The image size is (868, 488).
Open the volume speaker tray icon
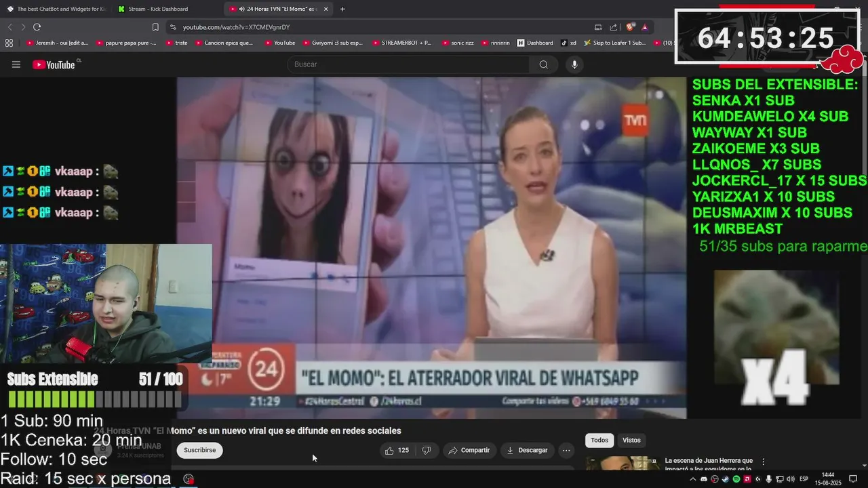click(791, 479)
